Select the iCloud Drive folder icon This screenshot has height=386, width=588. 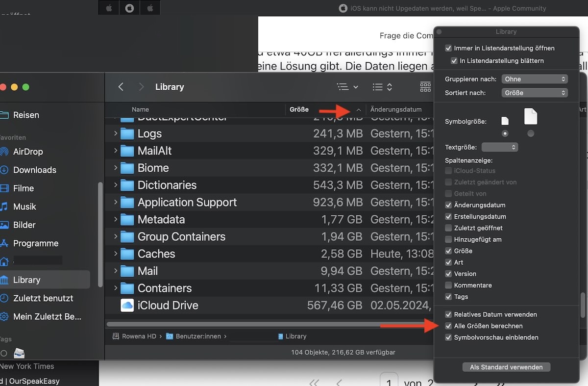click(127, 305)
